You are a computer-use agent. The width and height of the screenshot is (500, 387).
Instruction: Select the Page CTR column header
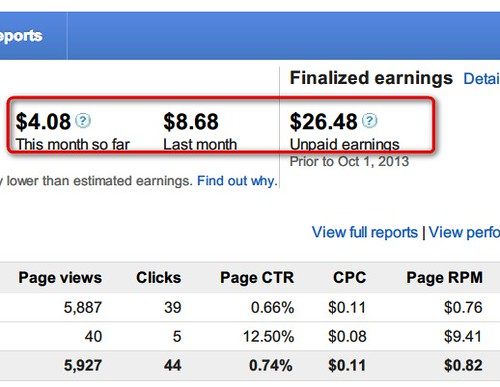[x=257, y=278]
